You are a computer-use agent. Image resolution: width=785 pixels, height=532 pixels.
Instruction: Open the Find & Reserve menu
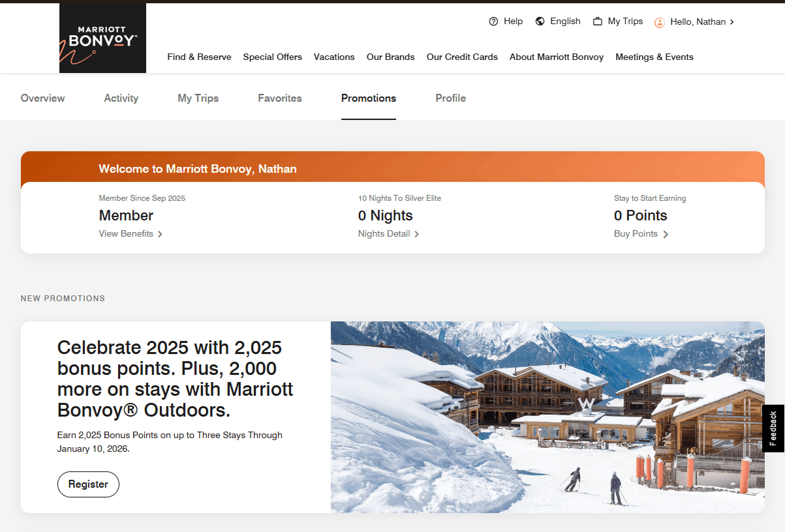click(x=199, y=57)
